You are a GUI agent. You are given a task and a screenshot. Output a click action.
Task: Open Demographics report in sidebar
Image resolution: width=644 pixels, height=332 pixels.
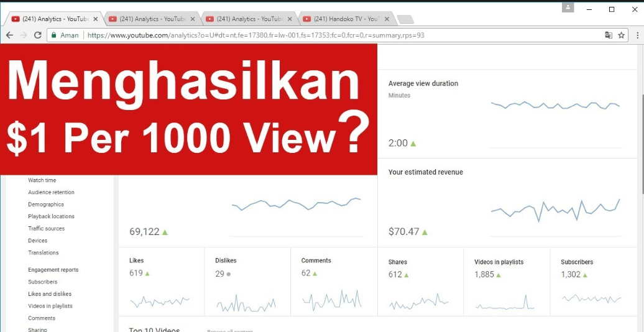(x=46, y=204)
